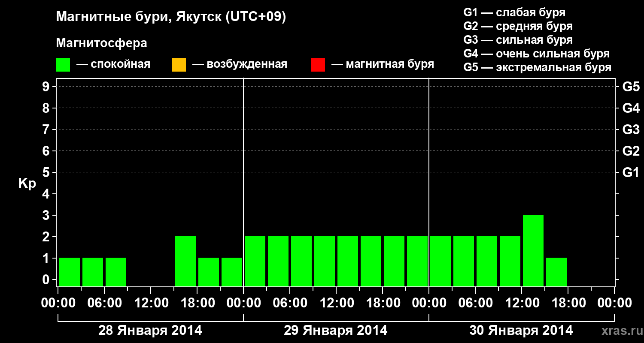Click the '— спокойная' legend label
This screenshot has width=644, height=343.
point(113,65)
